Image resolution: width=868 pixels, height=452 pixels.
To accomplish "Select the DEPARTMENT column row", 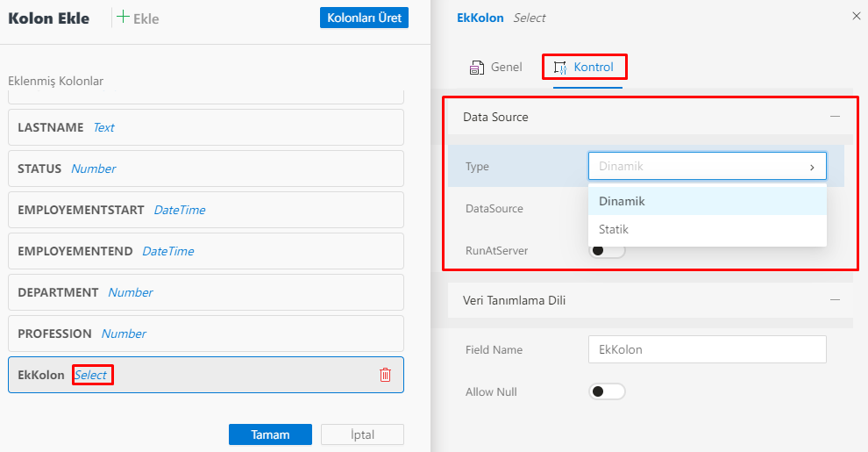I will point(205,292).
